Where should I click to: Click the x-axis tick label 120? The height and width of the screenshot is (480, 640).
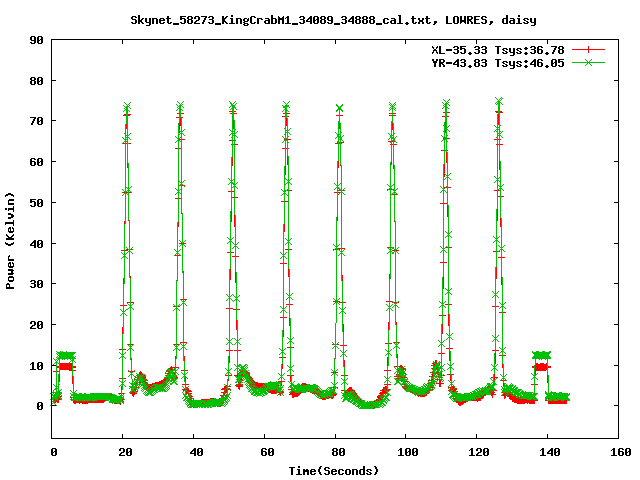[479, 452]
